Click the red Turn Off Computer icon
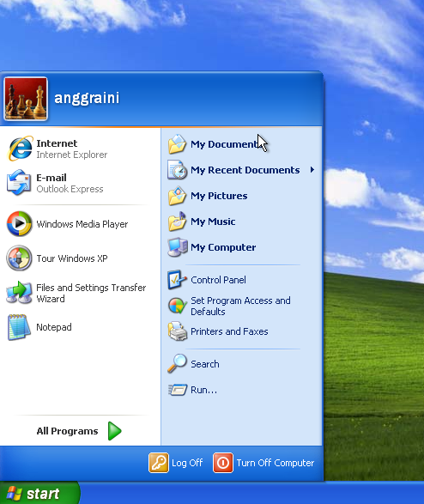 pyautogui.click(x=223, y=463)
